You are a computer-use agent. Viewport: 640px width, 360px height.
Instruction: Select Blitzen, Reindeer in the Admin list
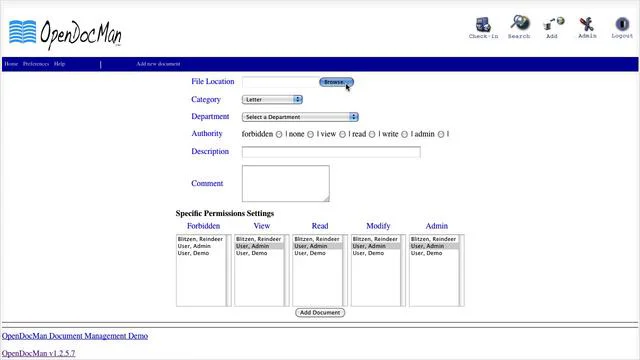434,239
